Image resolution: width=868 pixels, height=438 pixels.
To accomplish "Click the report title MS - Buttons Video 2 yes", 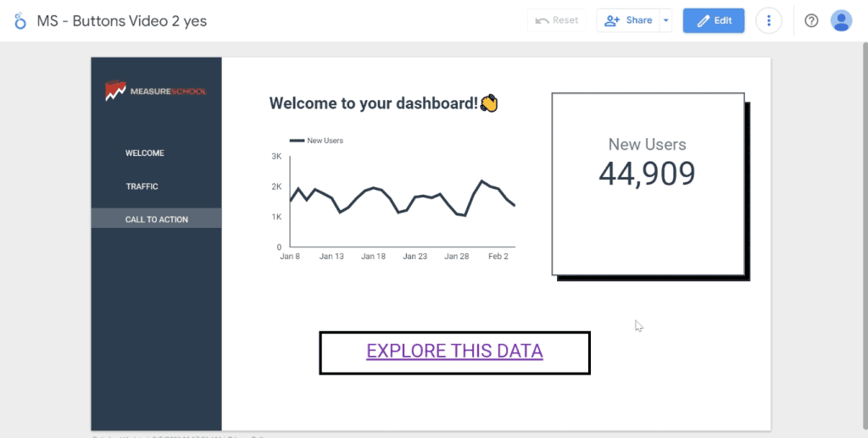I will (122, 21).
